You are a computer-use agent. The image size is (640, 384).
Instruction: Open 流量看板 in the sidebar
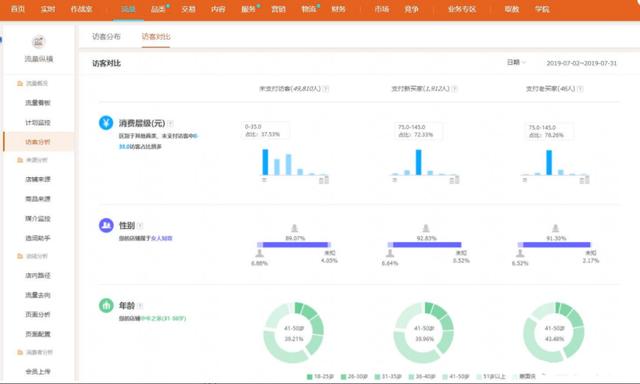pyautogui.click(x=38, y=103)
